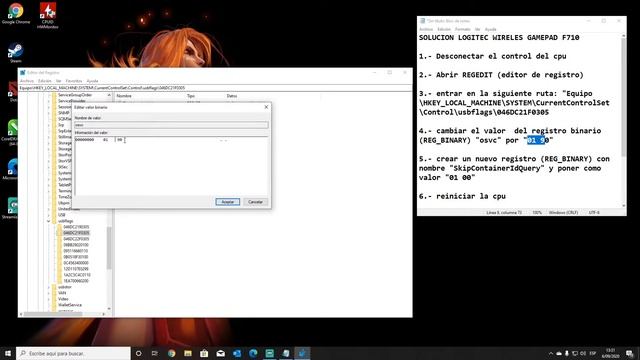Open the Steam desktop shortcut
Screen dimensions: 640x360
pos(16,52)
